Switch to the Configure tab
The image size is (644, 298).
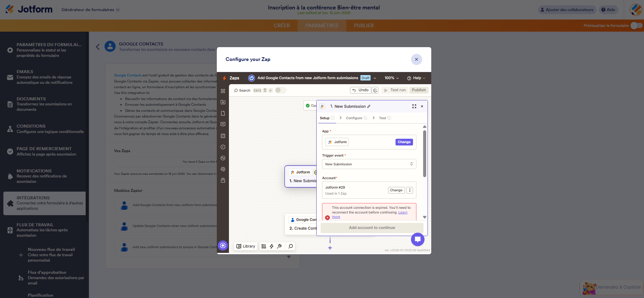point(357,118)
